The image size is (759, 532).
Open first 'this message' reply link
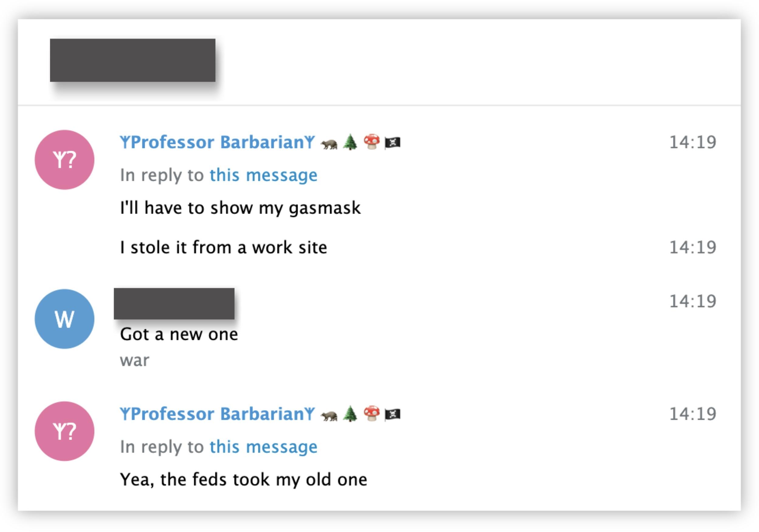[264, 175]
